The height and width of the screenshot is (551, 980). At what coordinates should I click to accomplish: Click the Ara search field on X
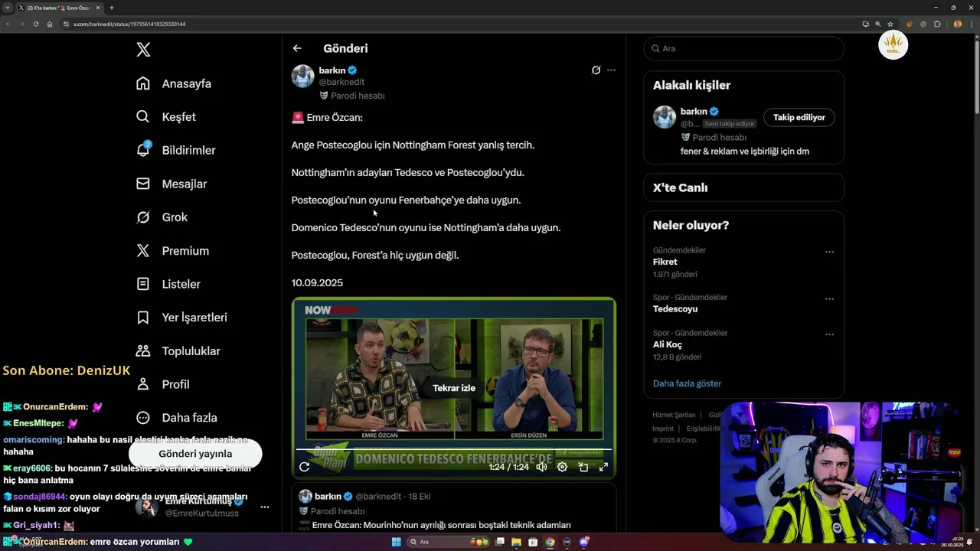pos(744,48)
